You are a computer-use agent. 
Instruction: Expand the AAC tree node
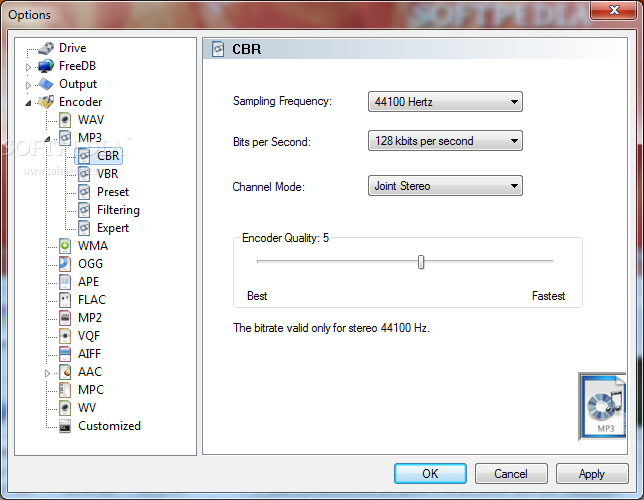tap(47, 373)
